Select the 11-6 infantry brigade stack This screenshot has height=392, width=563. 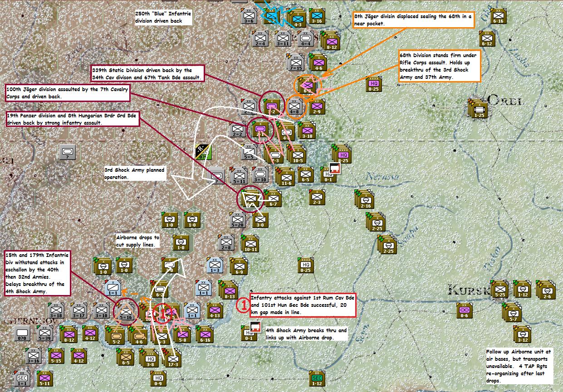coord(286,177)
